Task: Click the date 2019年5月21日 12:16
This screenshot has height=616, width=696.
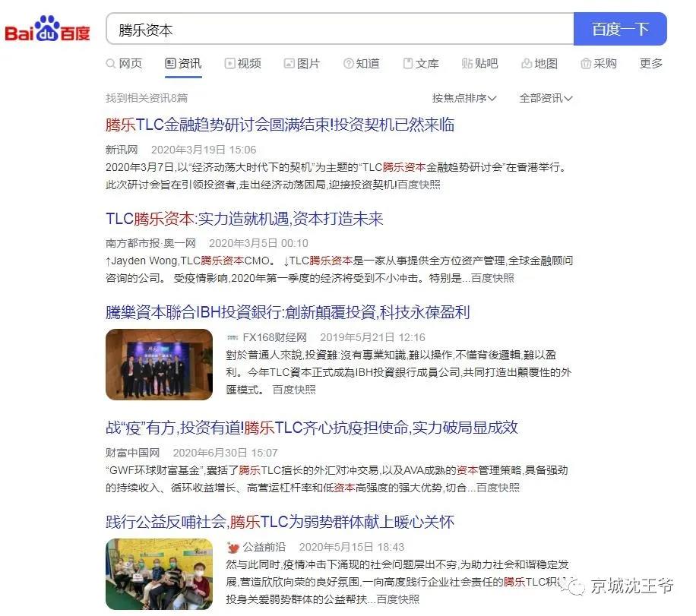Action: [373, 337]
